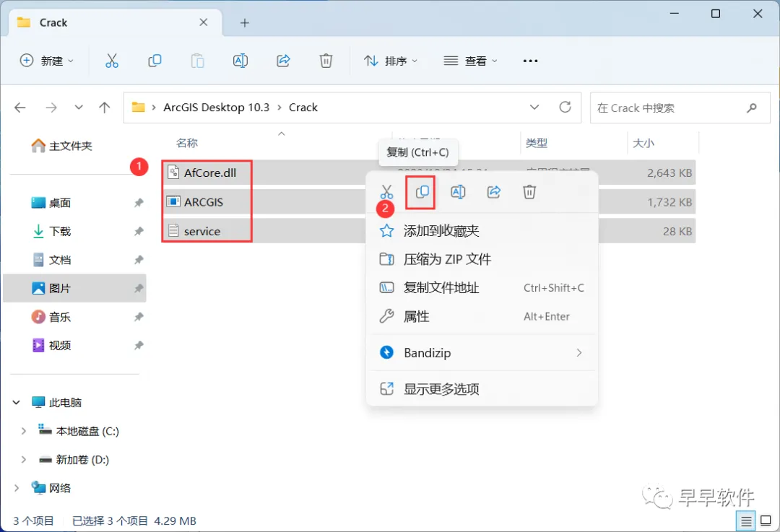
Task: Expand the Network (网络) node
Action: 17,488
